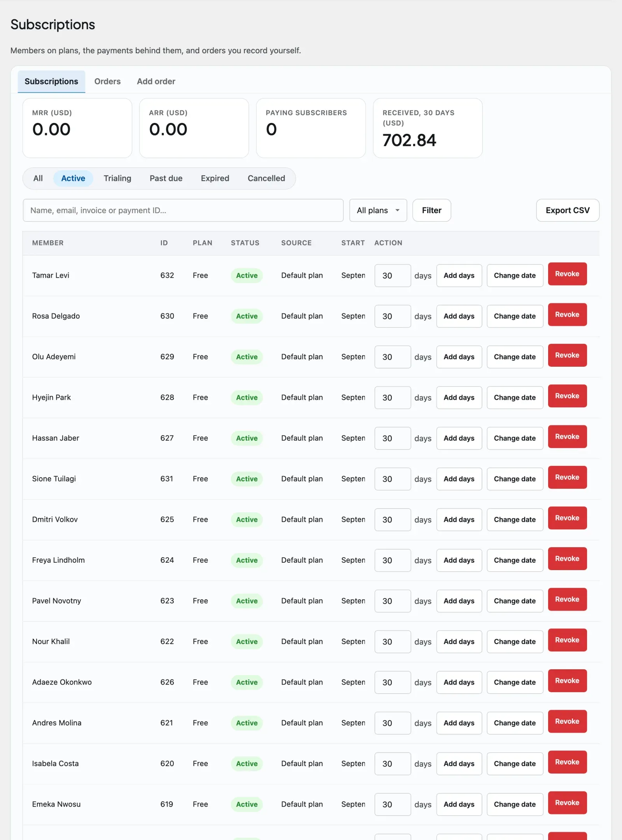Add days for Nour Khalil

[x=459, y=642]
